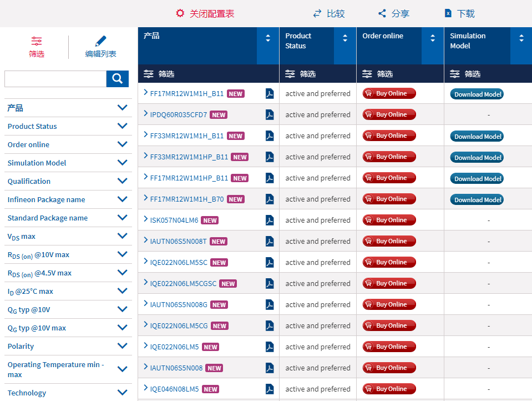532x401 pixels.
Task: Open product link IQE022N06LM5SC
Action: pos(179,262)
